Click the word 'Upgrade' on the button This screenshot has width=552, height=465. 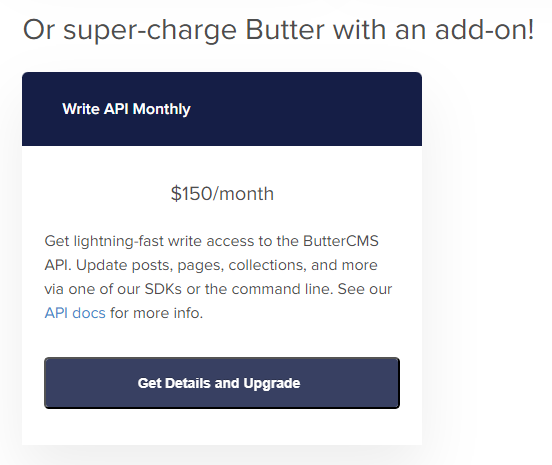click(271, 383)
